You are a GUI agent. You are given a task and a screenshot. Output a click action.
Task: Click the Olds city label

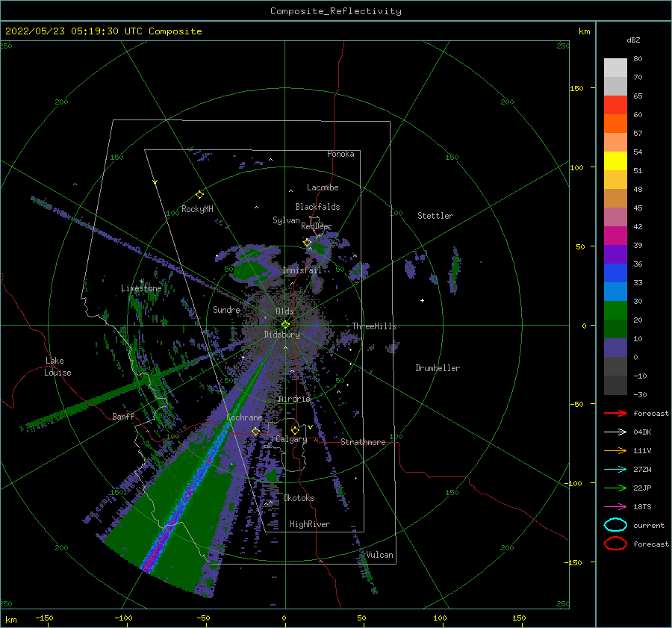[284, 311]
